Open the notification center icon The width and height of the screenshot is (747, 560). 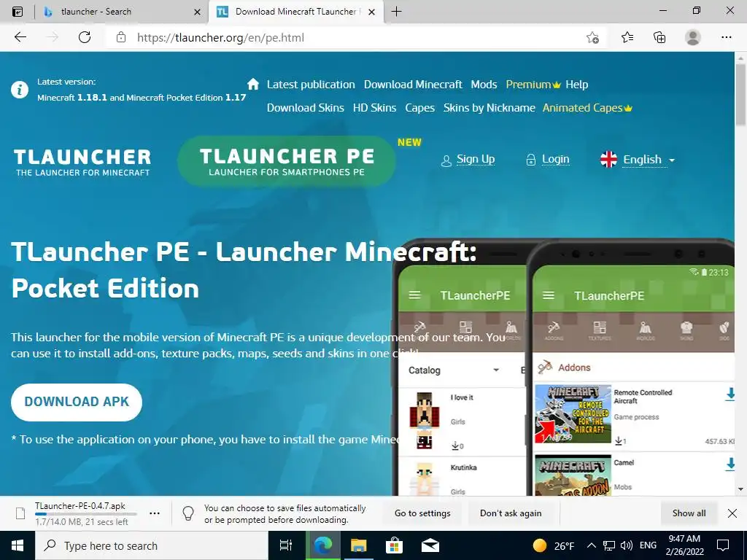(x=723, y=545)
